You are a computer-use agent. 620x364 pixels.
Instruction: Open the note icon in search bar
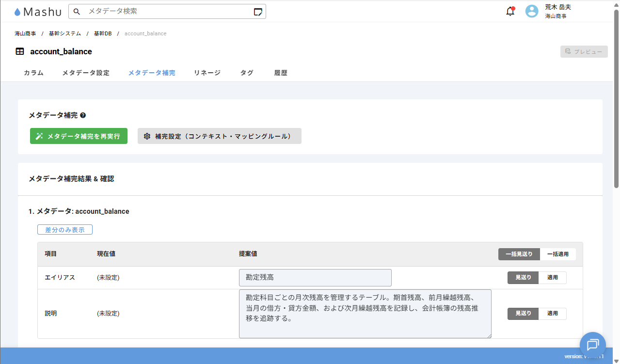(x=258, y=12)
